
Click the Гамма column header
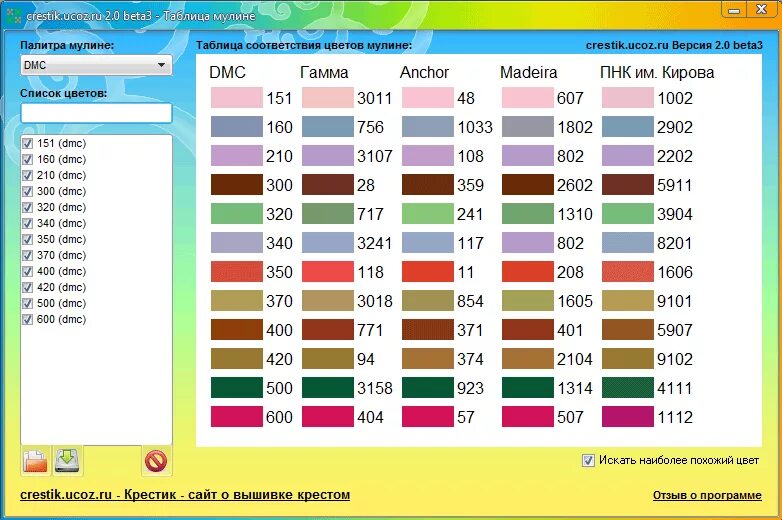(324, 72)
